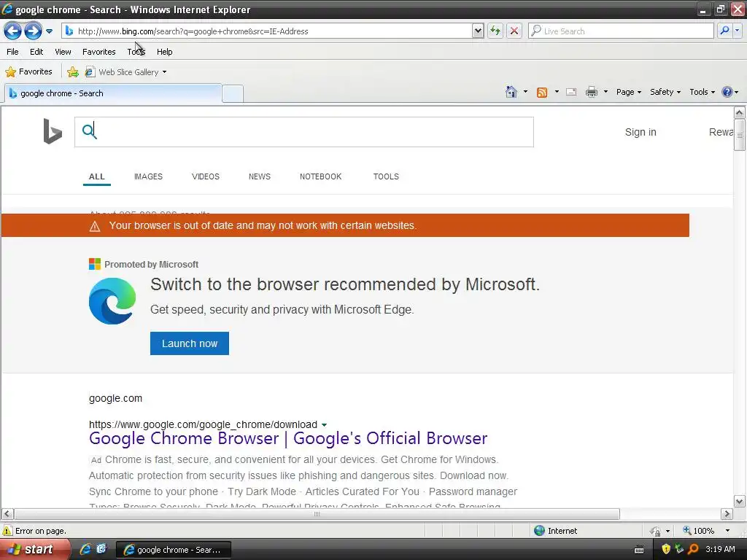Open the View menu
The height and width of the screenshot is (560, 747).
63,52
